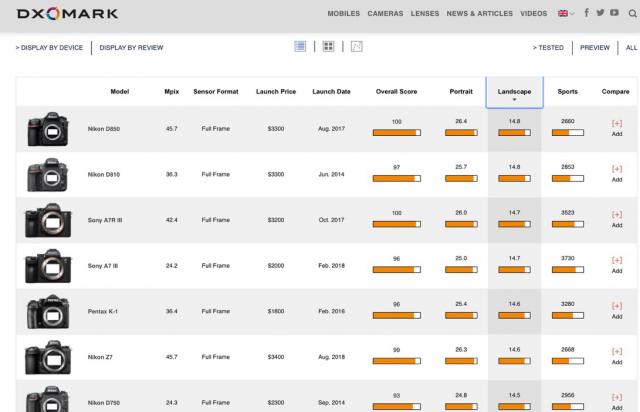Open the language flag dropdown

[x=564, y=14]
